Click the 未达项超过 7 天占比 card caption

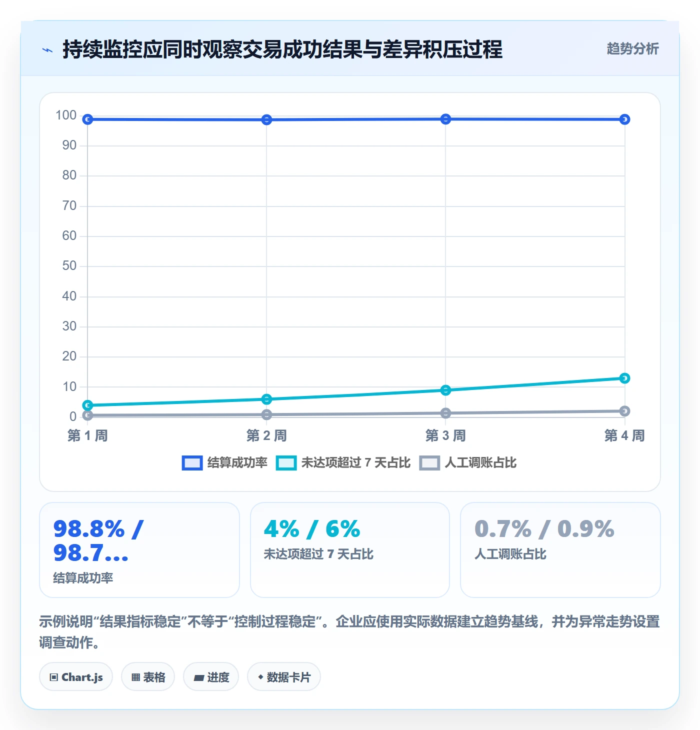[318, 554]
